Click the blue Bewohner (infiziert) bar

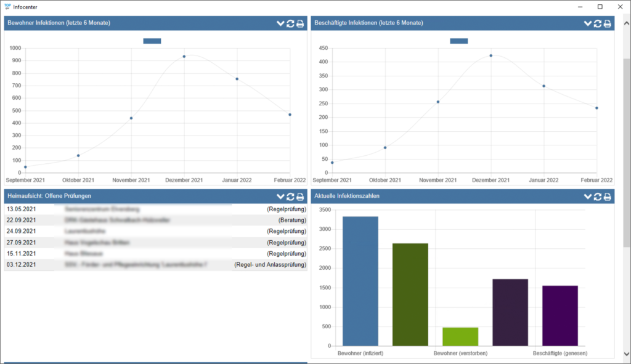pyautogui.click(x=360, y=281)
